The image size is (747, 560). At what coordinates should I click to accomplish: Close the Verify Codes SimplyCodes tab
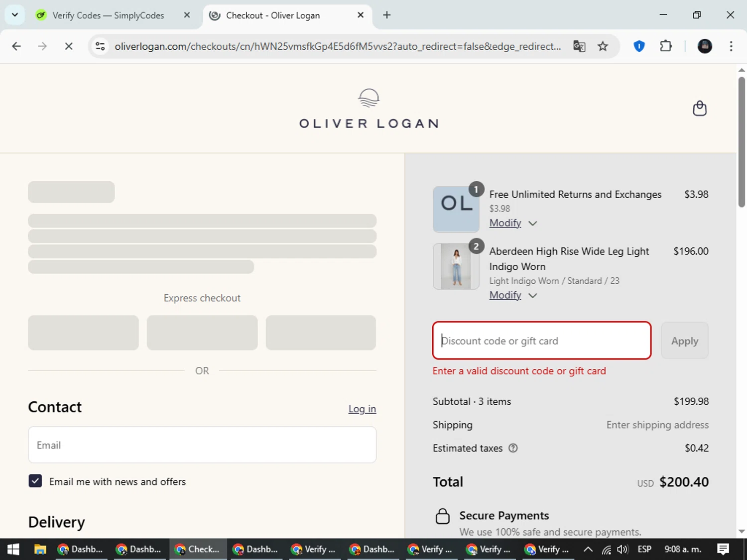point(187,15)
